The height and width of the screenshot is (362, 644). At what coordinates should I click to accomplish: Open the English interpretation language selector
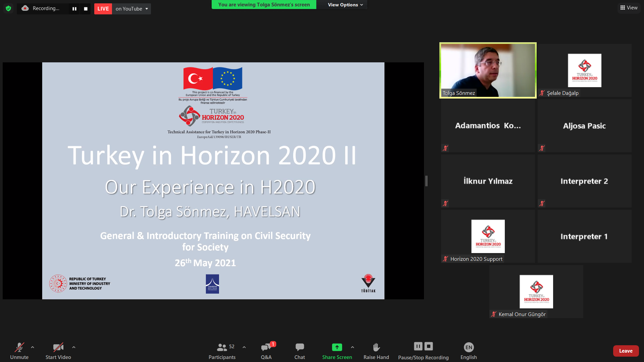[469, 351]
